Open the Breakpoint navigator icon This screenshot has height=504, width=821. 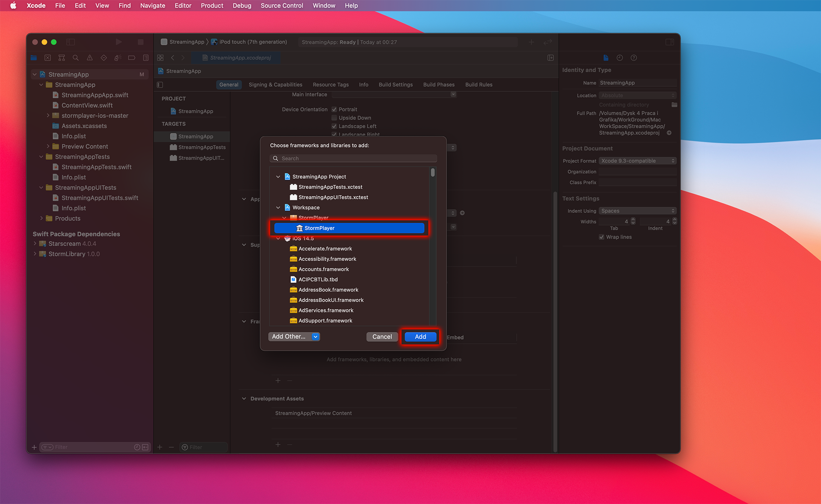pyautogui.click(x=132, y=58)
